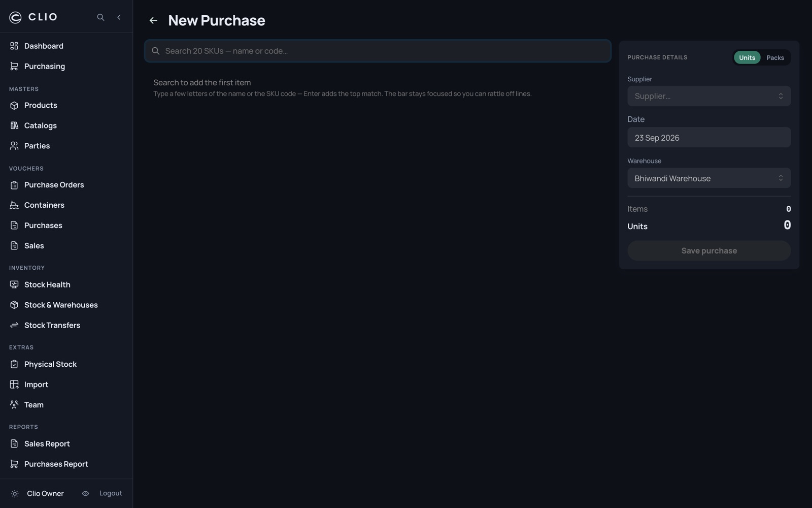Click the Purchase Orders clipboard icon
This screenshot has height=508, width=812.
pos(14,185)
